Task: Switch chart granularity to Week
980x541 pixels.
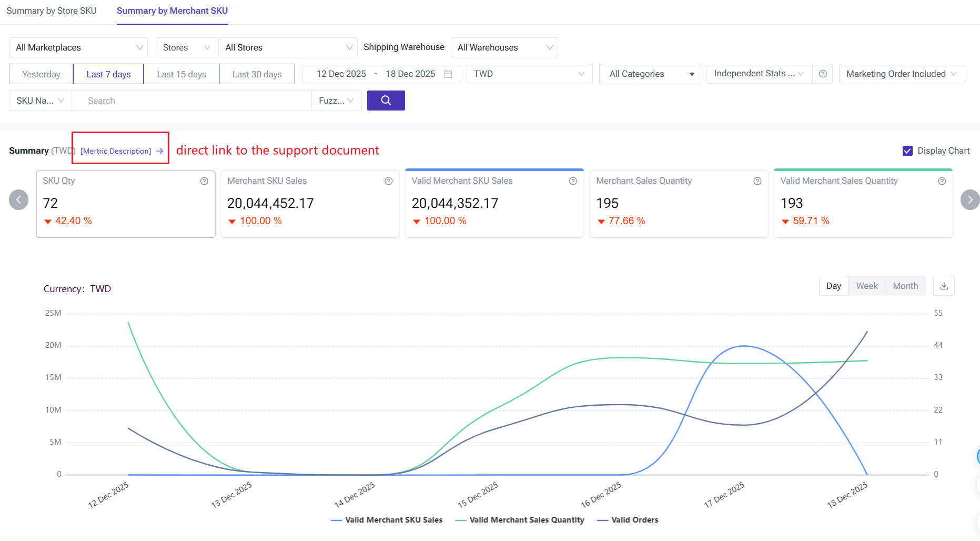Action: click(866, 286)
